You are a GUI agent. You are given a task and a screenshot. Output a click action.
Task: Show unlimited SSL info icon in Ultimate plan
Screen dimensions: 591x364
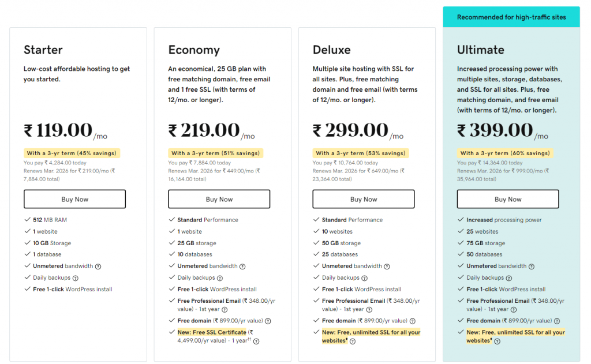(x=497, y=342)
